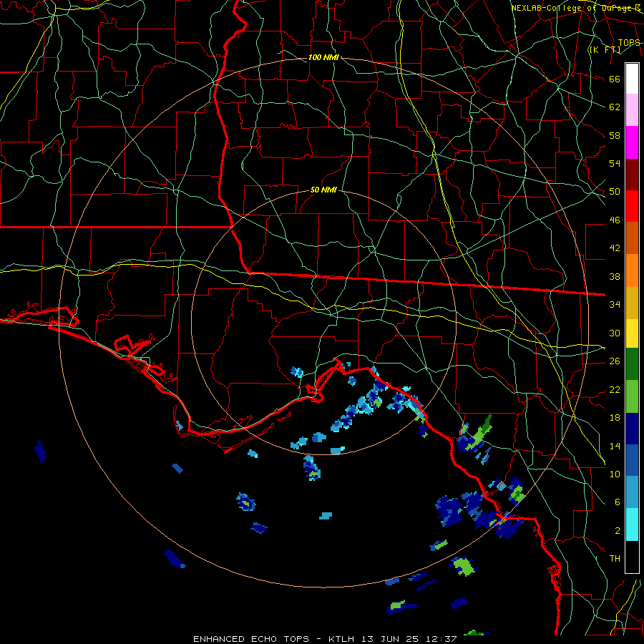
Task: Click the "TH" threshold legend label
Action: click(615, 558)
